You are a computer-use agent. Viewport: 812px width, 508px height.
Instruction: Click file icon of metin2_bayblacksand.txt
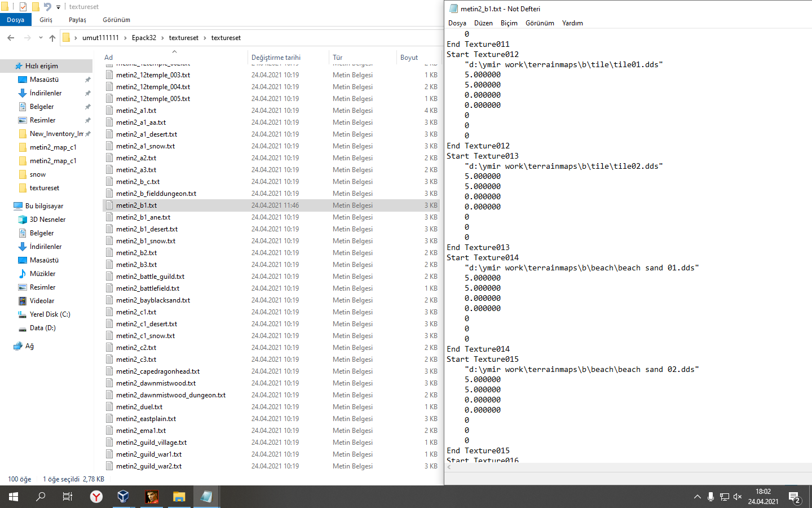[109, 300]
